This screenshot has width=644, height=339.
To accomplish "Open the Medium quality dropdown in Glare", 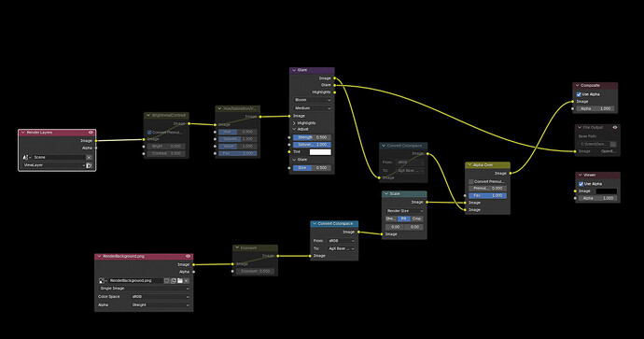I will tap(312, 108).
